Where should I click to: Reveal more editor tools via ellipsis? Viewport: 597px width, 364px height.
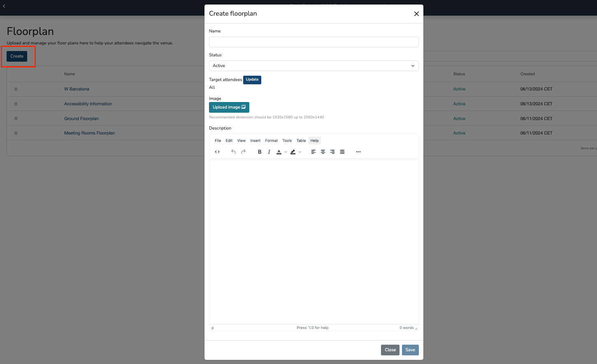pyautogui.click(x=358, y=152)
